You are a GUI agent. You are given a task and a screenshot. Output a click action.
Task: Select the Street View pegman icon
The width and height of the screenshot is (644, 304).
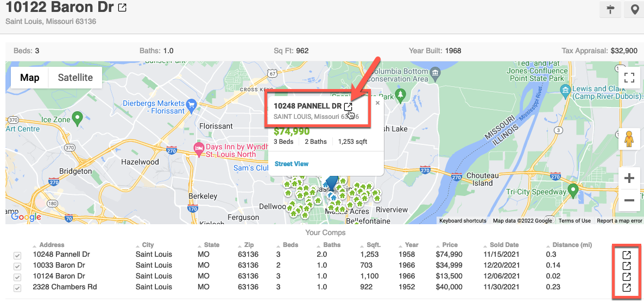click(x=629, y=139)
